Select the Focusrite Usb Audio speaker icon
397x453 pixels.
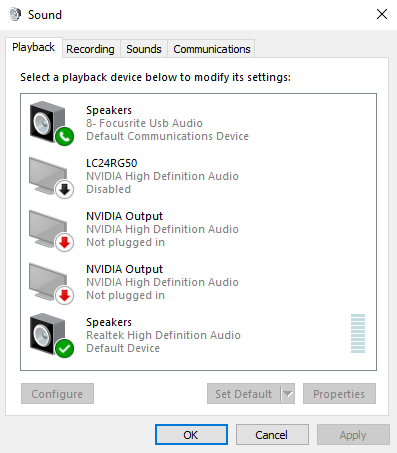tap(51, 123)
